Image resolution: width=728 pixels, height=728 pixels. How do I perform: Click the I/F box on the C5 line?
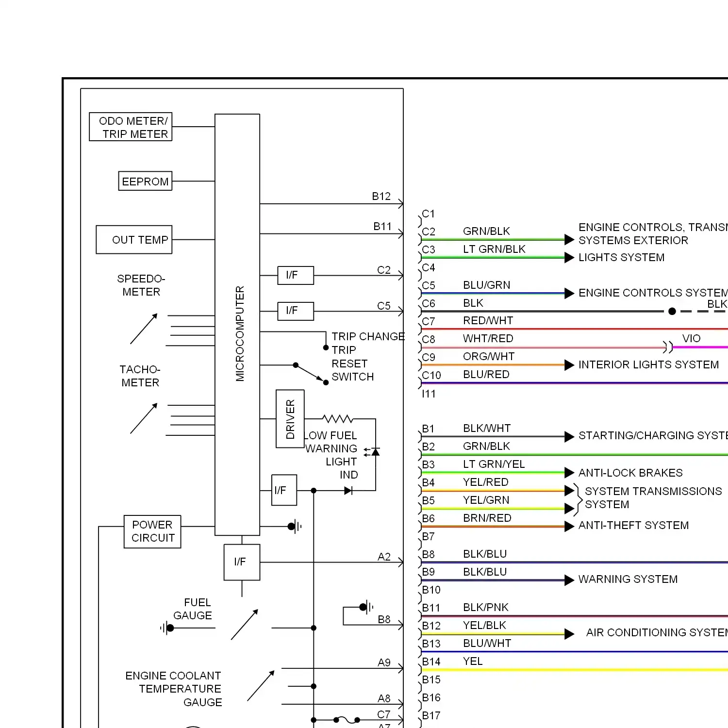click(x=296, y=311)
